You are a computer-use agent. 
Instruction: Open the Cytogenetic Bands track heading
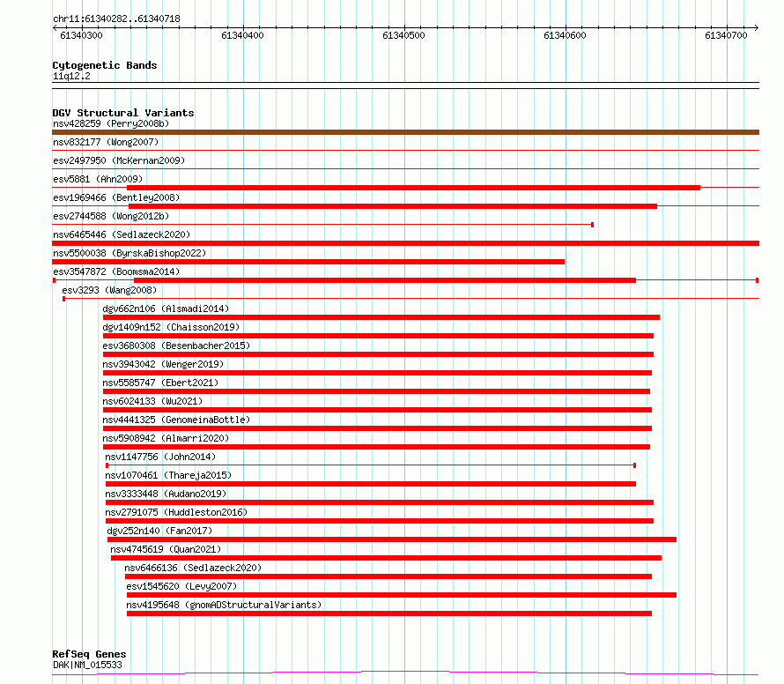point(105,65)
